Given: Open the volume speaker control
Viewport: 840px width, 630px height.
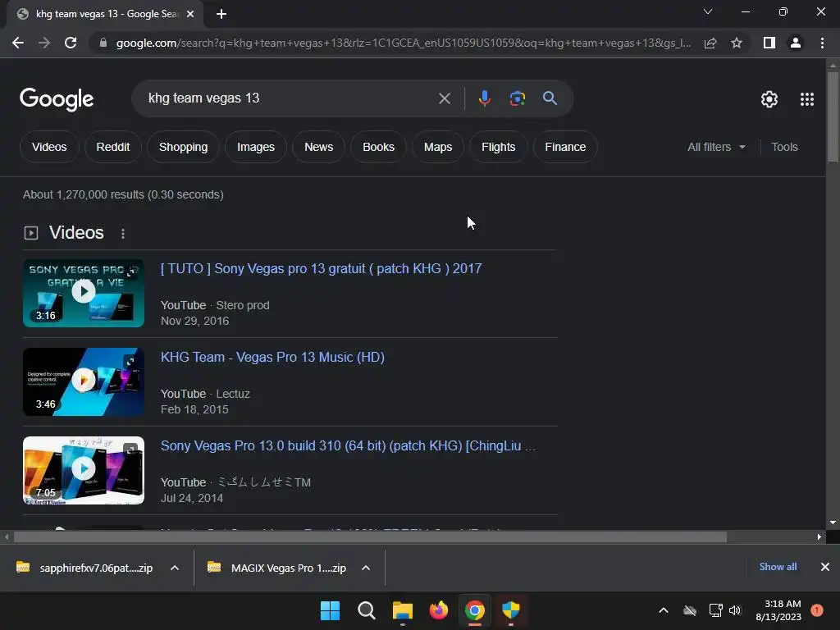Looking at the screenshot, I should point(735,610).
